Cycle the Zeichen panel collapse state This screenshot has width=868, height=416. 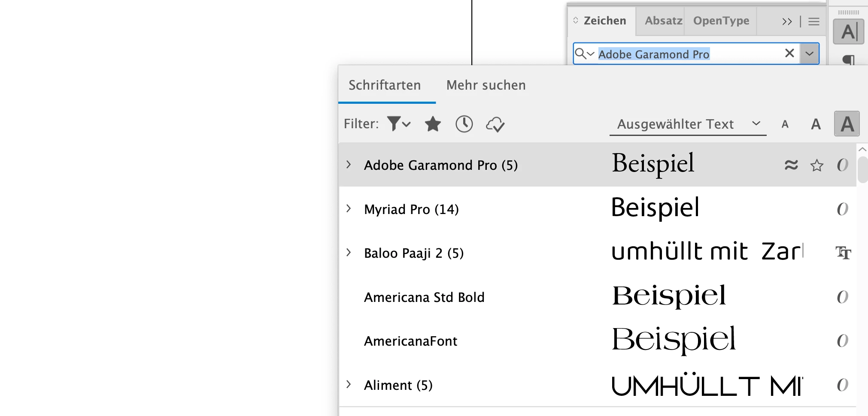click(x=576, y=21)
